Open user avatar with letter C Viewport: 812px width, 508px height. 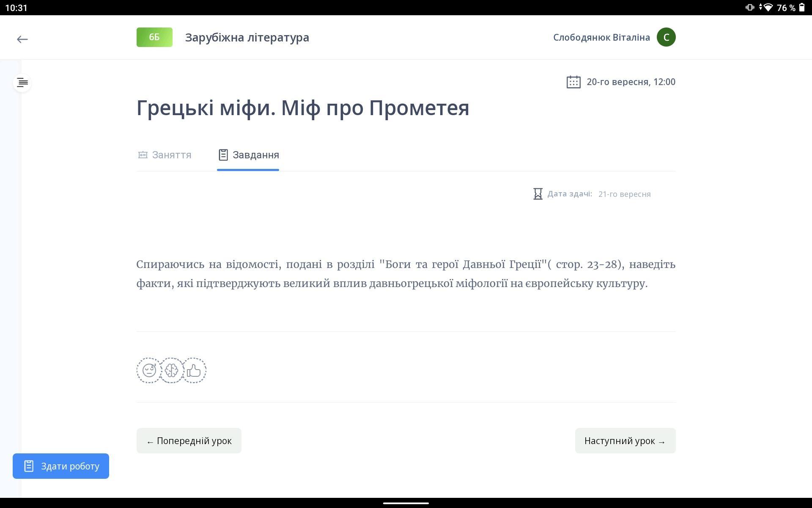(x=666, y=37)
